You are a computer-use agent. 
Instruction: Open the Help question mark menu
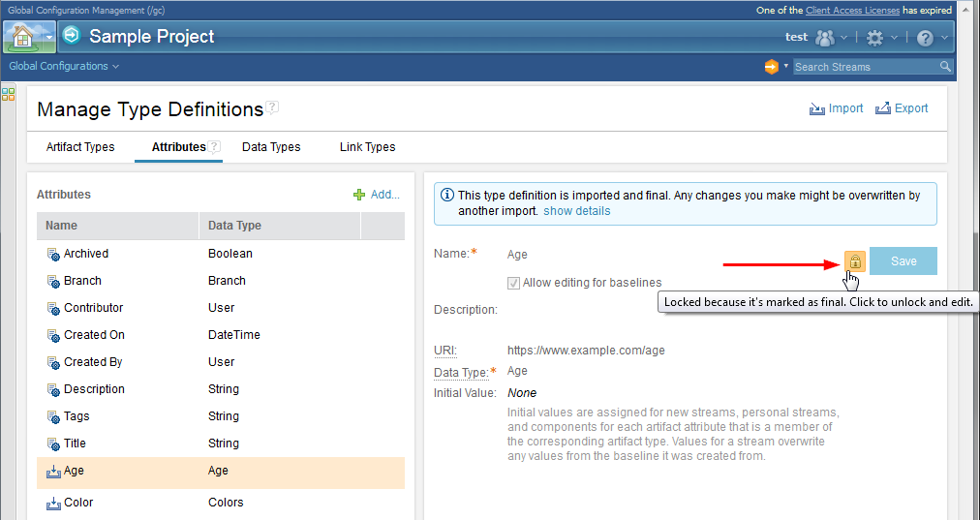[x=925, y=38]
